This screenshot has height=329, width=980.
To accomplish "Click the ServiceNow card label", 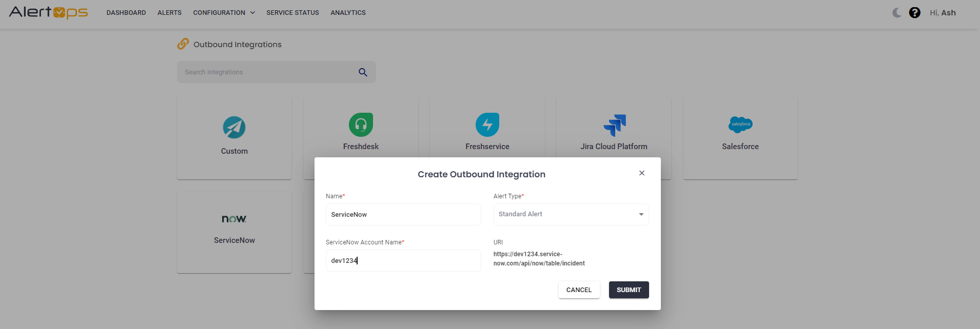I will (234, 240).
